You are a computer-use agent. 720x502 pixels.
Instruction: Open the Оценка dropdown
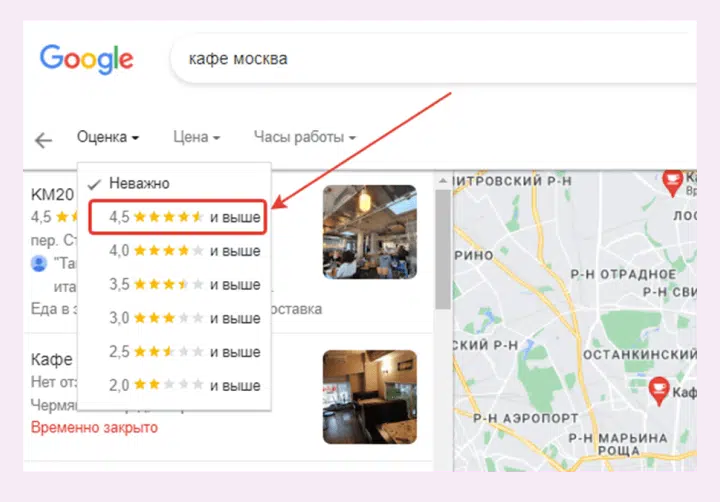pos(108,137)
